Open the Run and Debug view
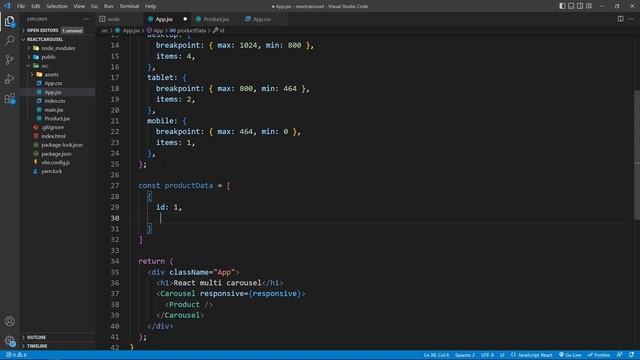The height and width of the screenshot is (360, 640). [9, 79]
